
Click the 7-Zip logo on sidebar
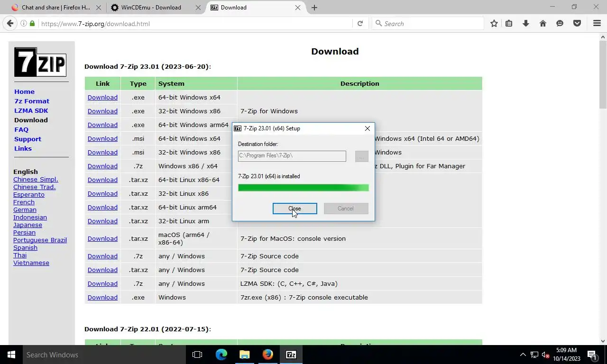pos(40,62)
